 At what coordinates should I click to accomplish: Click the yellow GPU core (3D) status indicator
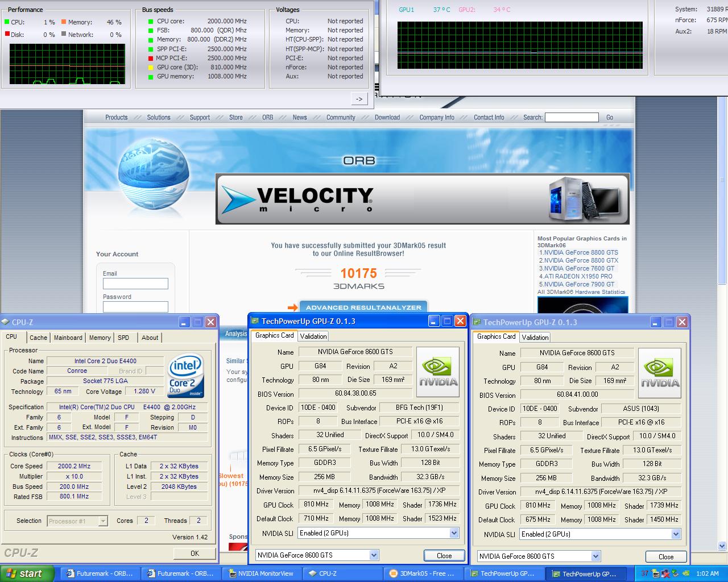(151, 67)
